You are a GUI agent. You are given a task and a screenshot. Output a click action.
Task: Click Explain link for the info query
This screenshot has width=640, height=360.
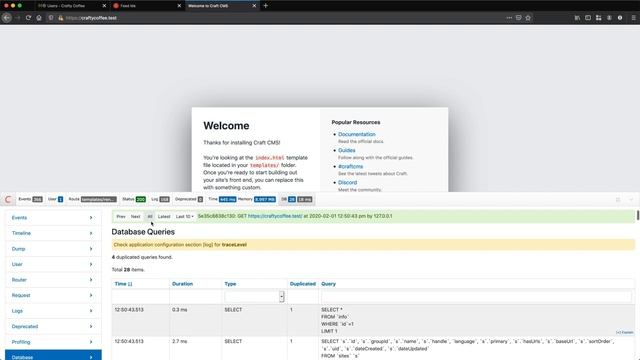[624, 333]
